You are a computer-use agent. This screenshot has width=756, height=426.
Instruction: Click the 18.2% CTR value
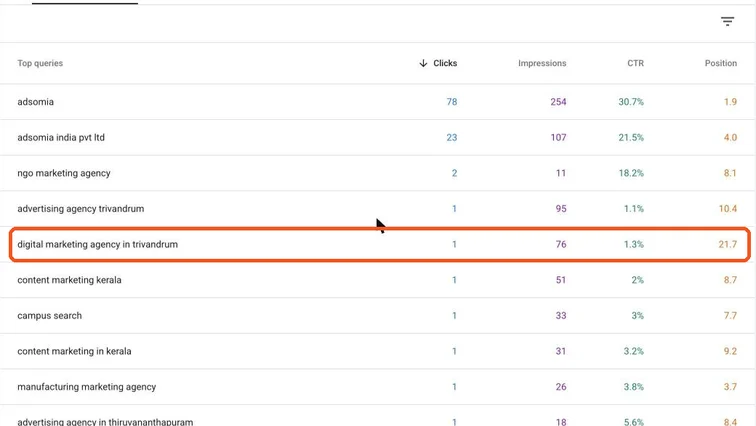631,173
